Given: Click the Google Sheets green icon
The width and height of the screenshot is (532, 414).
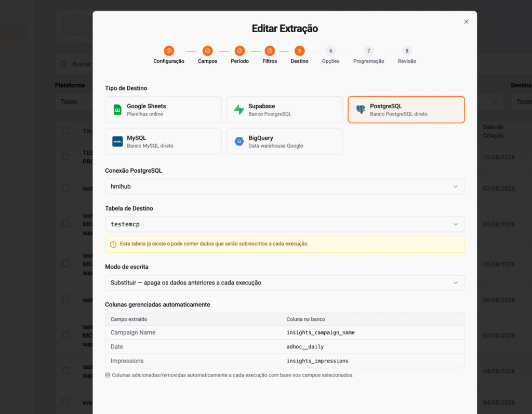Looking at the screenshot, I should click(x=117, y=110).
